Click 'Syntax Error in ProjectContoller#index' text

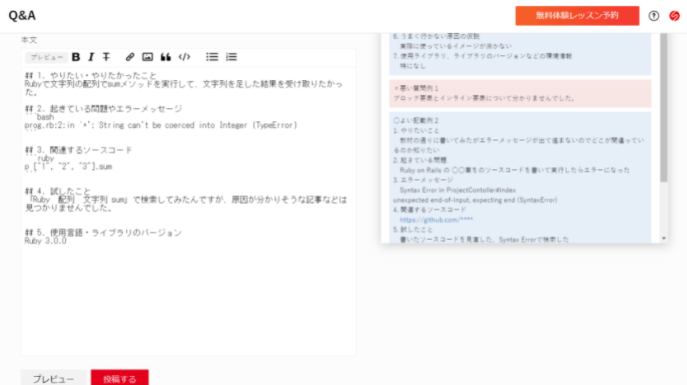point(457,190)
